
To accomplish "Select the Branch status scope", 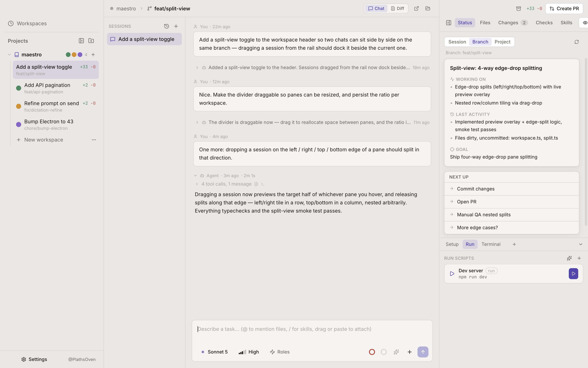I will tap(480, 42).
